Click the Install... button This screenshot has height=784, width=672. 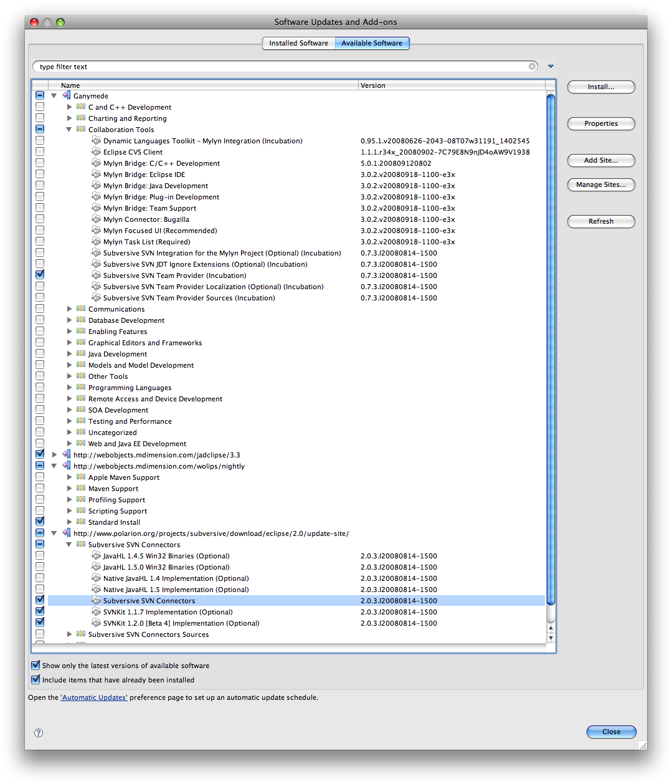[601, 87]
